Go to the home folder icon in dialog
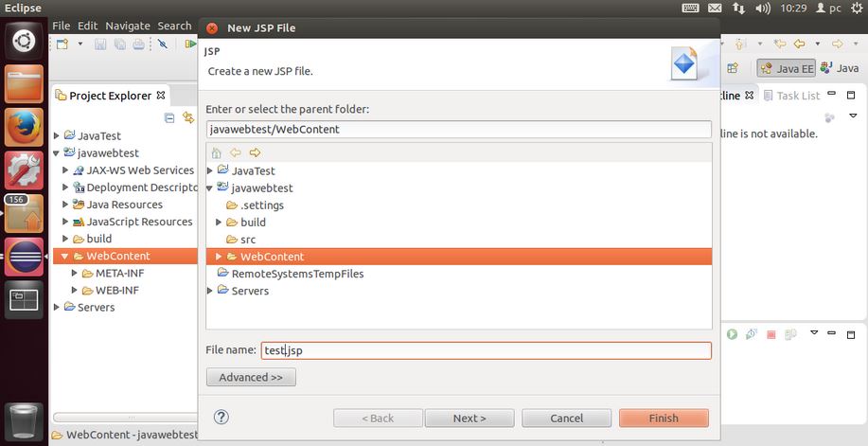This screenshot has height=446, width=868. (217, 152)
